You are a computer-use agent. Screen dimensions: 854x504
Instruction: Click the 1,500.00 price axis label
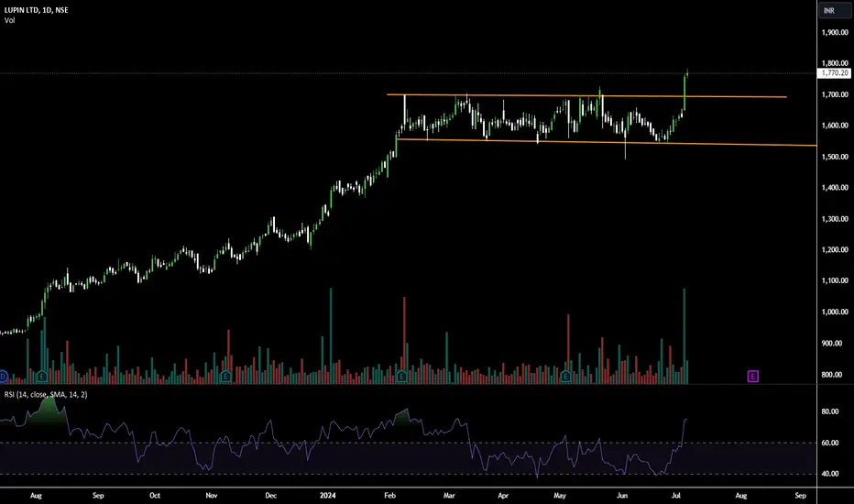pyautogui.click(x=835, y=157)
